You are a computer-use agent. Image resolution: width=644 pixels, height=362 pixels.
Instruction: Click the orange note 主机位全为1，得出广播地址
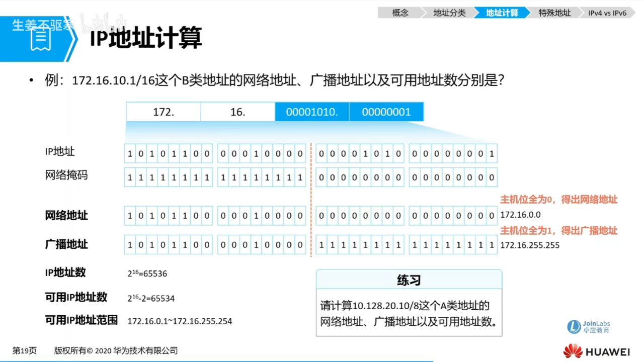[558, 231]
